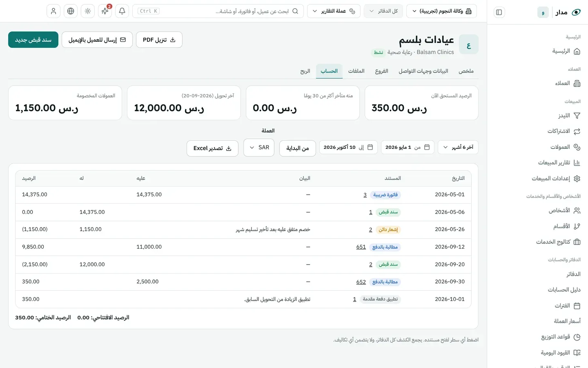Open the from-date 1 مايو 2026 picker
Image resolution: width=588 pixels, height=368 pixels.
(408, 147)
